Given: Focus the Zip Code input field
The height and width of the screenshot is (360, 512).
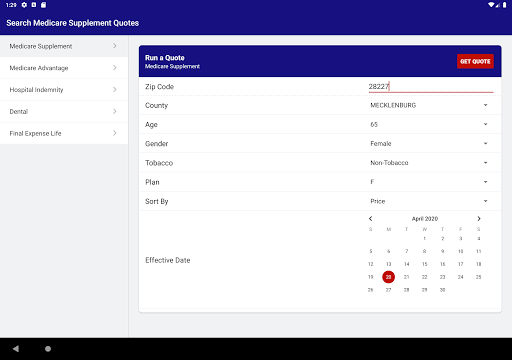Looking at the screenshot, I should click(431, 87).
